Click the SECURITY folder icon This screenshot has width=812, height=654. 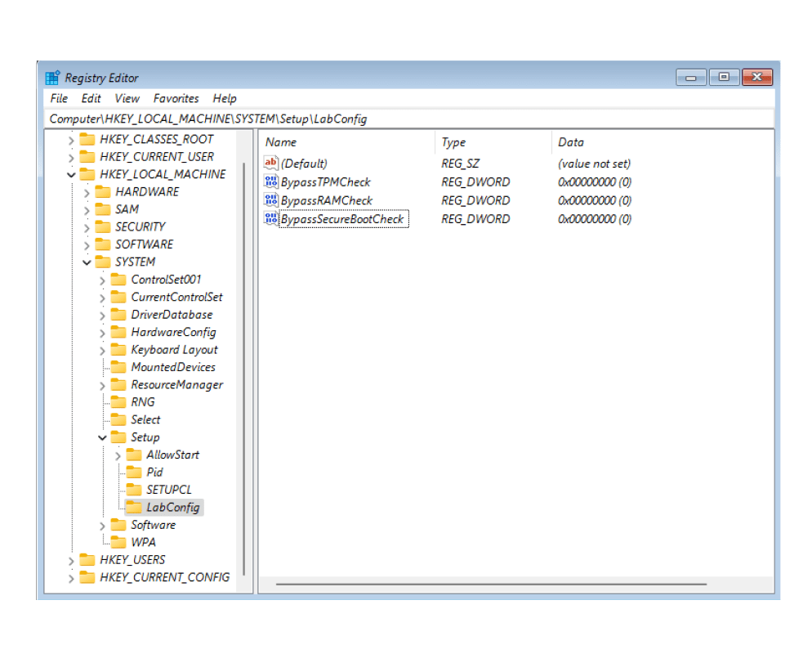[103, 226]
